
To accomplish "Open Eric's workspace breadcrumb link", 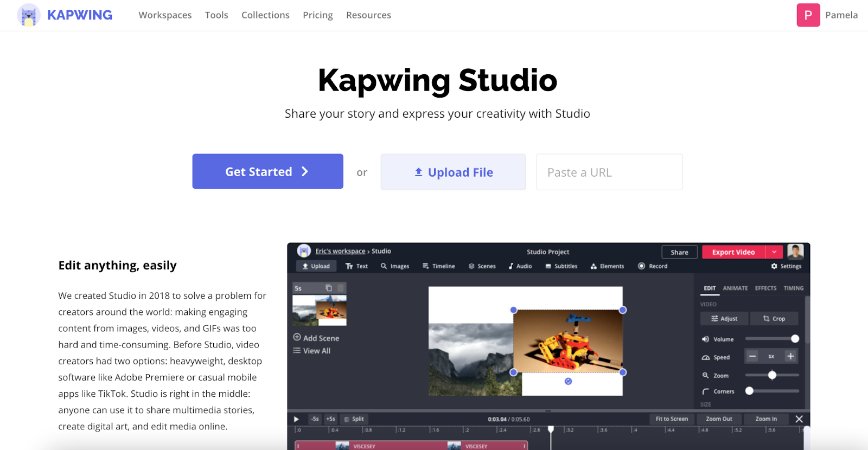I will point(340,251).
